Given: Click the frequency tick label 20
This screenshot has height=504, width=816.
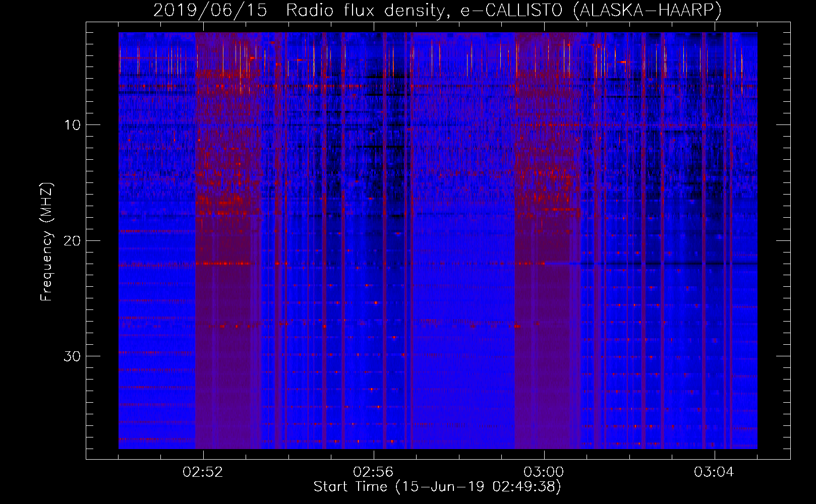Looking at the screenshot, I should pos(73,240).
